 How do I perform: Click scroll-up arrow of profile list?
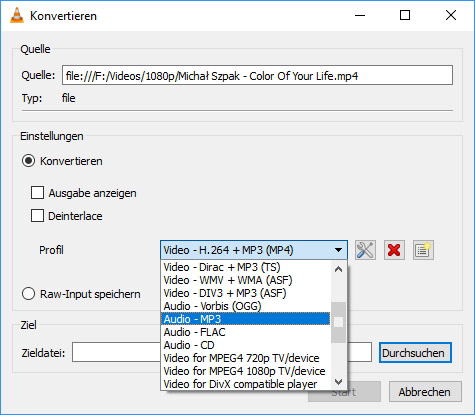[338, 269]
